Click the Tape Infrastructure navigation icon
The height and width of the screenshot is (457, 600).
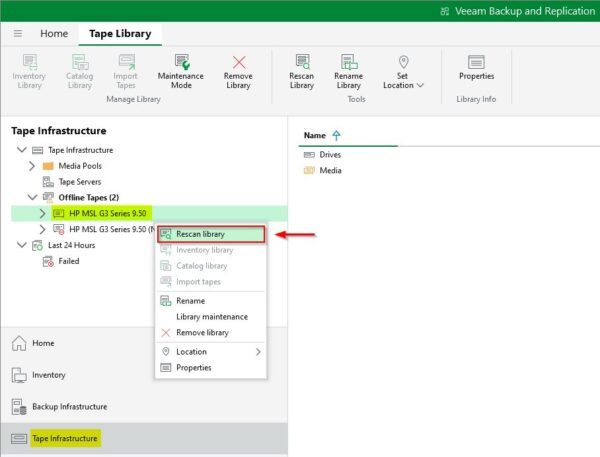pyautogui.click(x=19, y=438)
